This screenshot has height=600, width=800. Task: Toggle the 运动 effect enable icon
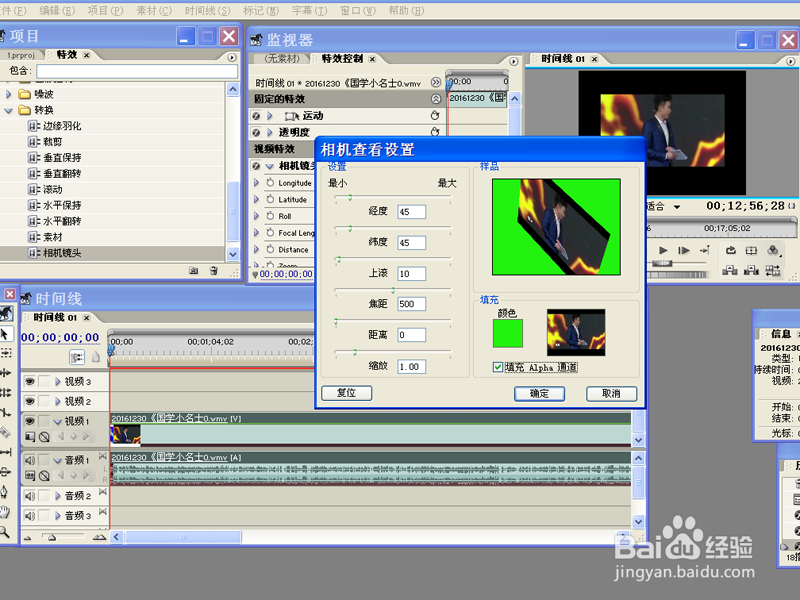256,116
